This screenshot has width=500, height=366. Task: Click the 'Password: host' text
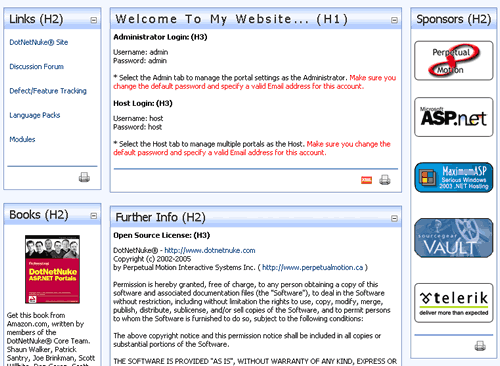click(x=138, y=127)
